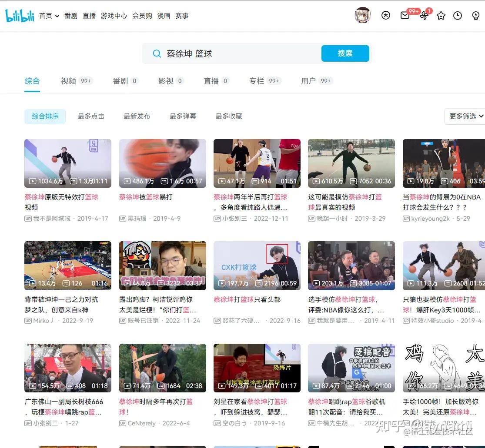
Task: Visit uploader 我不是阿城啦
Action: pyautogui.click(x=52, y=219)
